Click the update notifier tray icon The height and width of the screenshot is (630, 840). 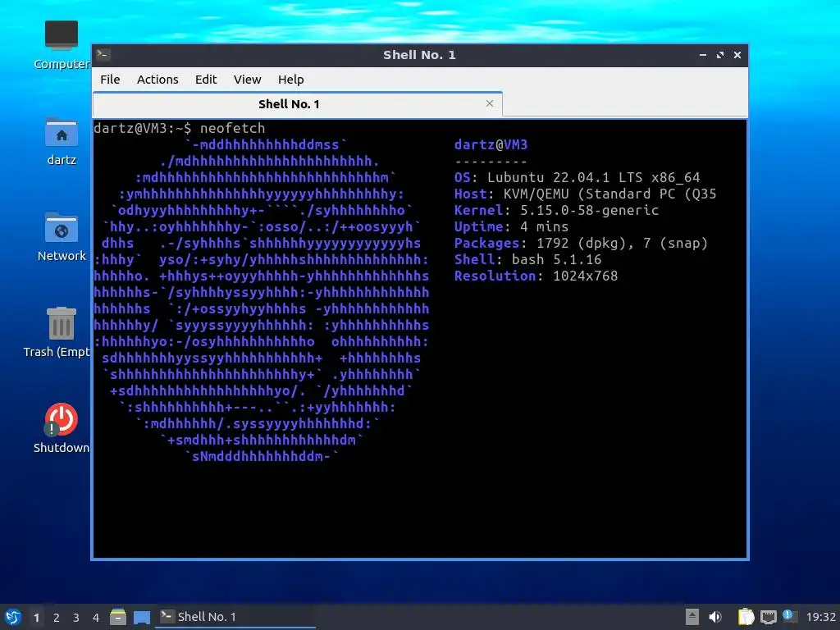pos(789,616)
